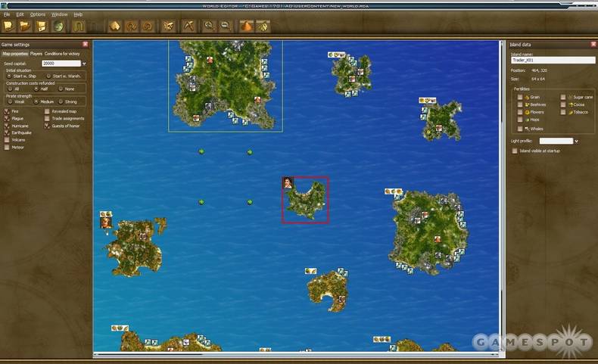Switch to Conditions for victory tab
Viewport: 598px width, 364px height.
pyautogui.click(x=62, y=54)
